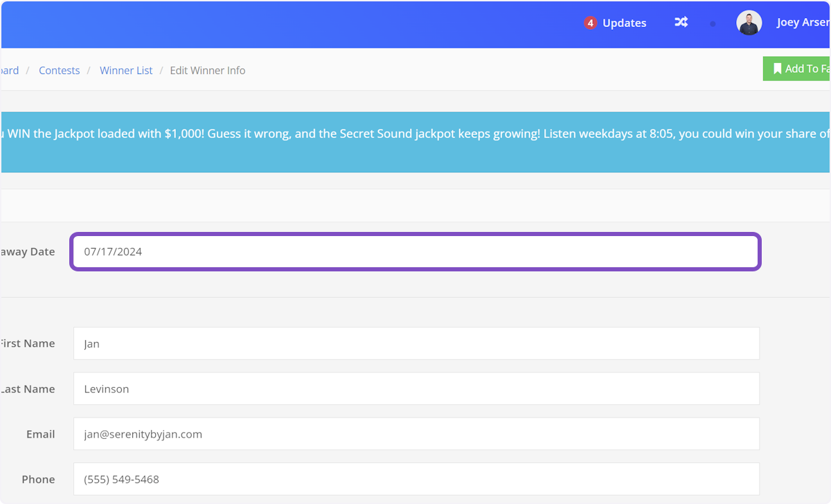Select the Last Name field showing Levinson

[415, 388]
